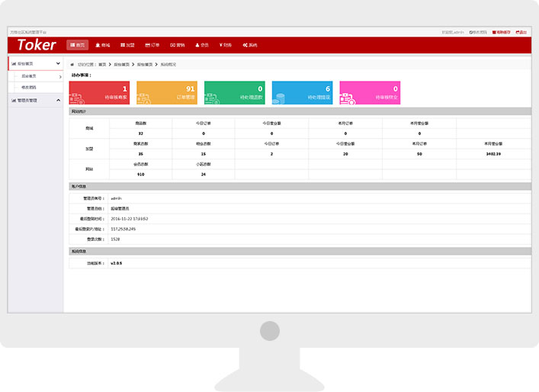Go to the 订单 orders section
The height and width of the screenshot is (392, 539).
pyautogui.click(x=152, y=45)
